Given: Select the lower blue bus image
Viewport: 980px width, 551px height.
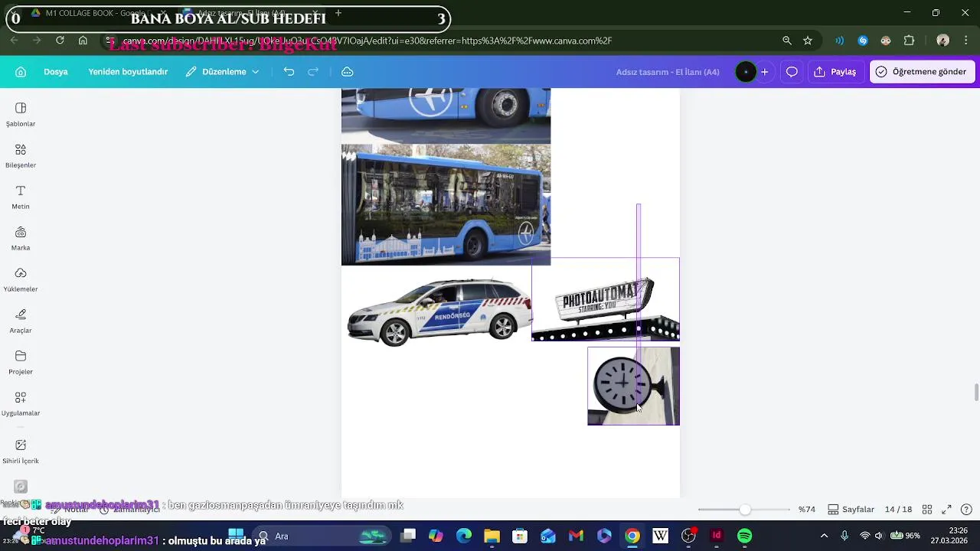Looking at the screenshot, I should (x=446, y=205).
